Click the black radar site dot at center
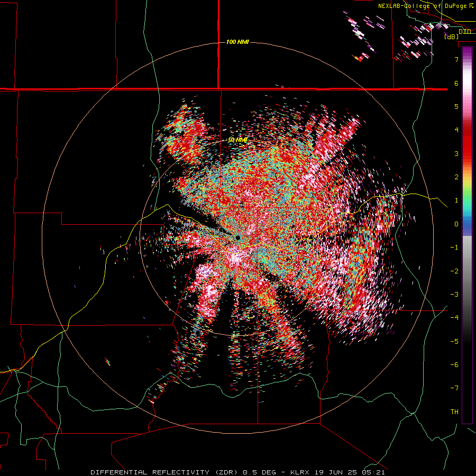The image size is (476, 476). (238, 237)
